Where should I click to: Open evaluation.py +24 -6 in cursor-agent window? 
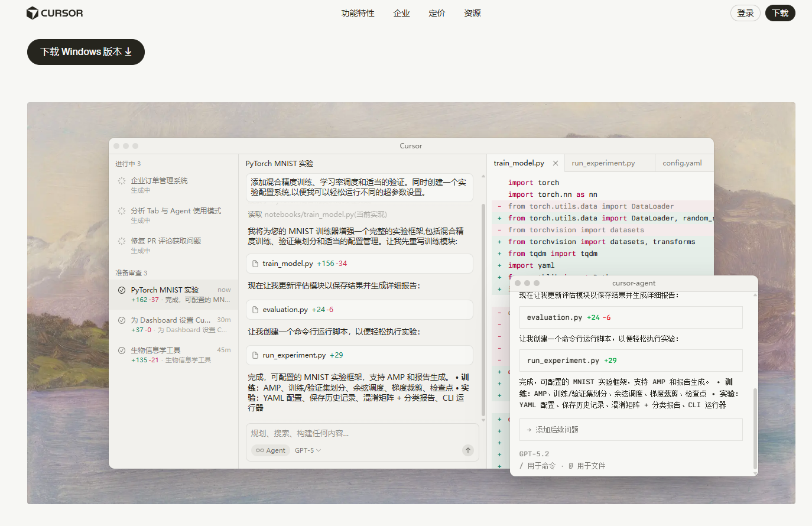(631, 317)
